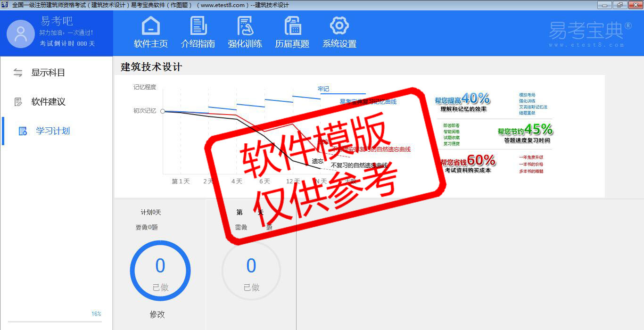This screenshot has width=644, height=330.
Task: Click the 介绍指南 label
Action: tap(198, 44)
